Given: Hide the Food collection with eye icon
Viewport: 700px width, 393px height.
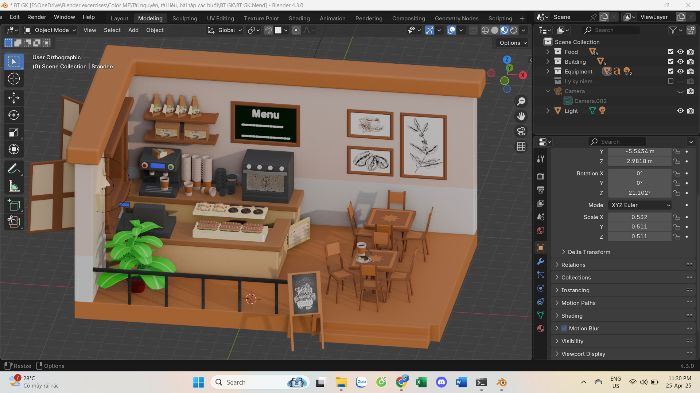Looking at the screenshot, I should click(x=680, y=52).
